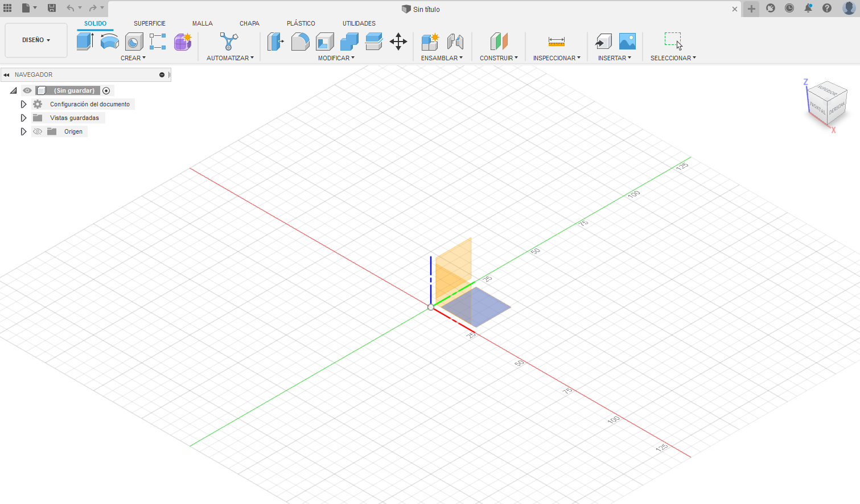This screenshot has width=860, height=504.
Task: Select the Joint tool
Action: click(455, 42)
